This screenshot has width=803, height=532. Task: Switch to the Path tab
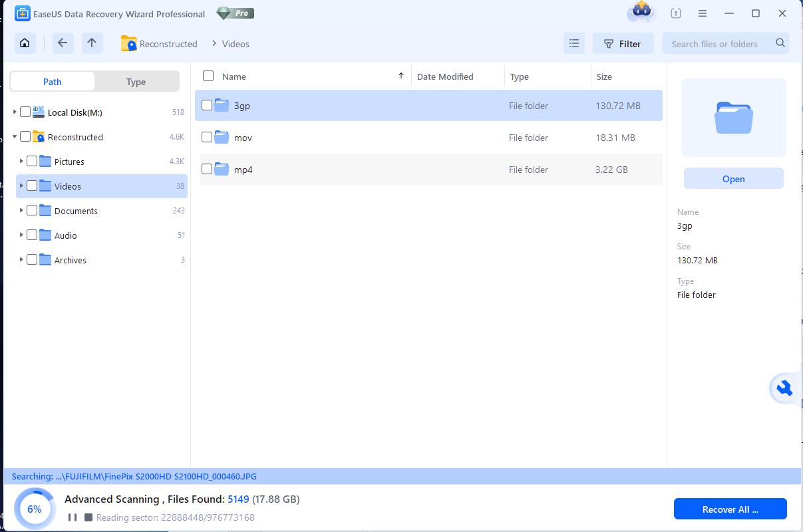click(x=53, y=82)
